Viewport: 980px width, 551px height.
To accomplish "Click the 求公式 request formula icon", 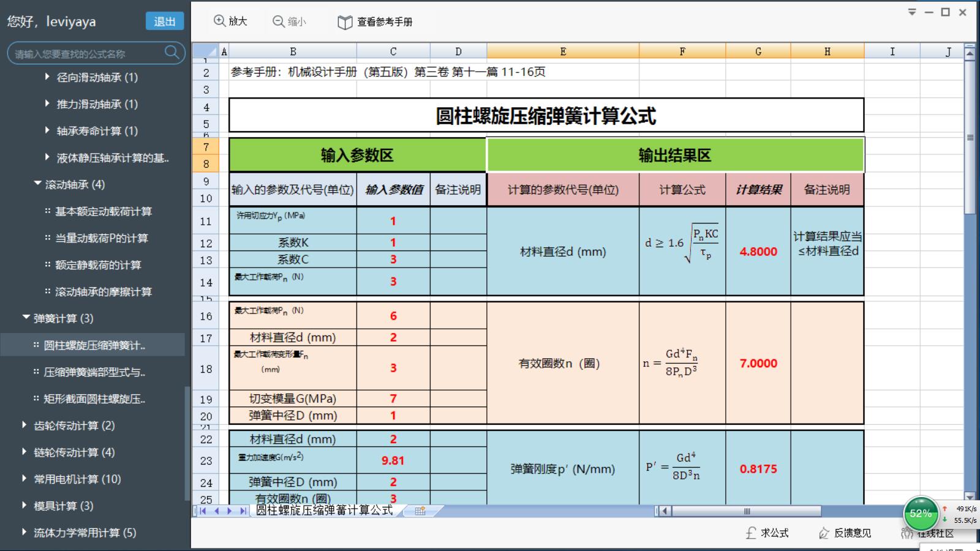I will [x=752, y=533].
